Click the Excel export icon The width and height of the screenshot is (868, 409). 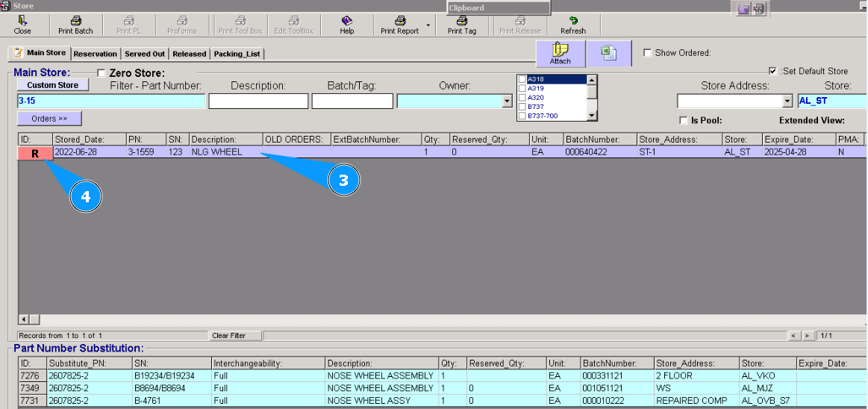coord(609,54)
